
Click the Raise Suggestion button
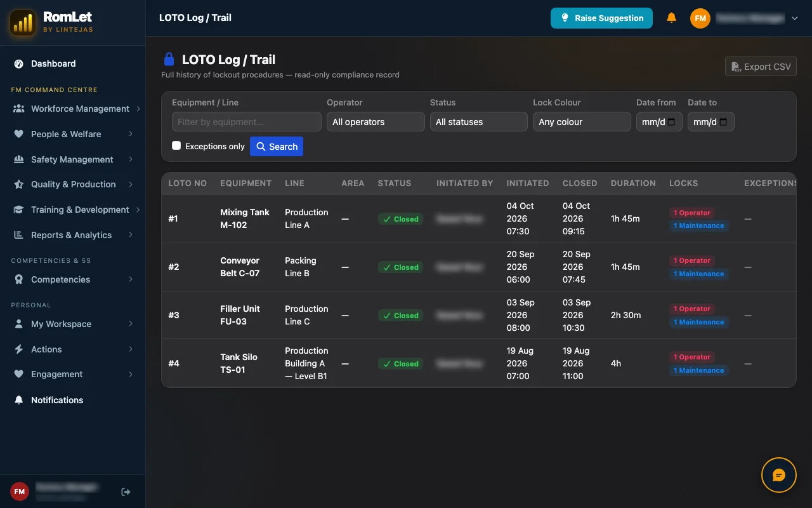click(x=601, y=18)
